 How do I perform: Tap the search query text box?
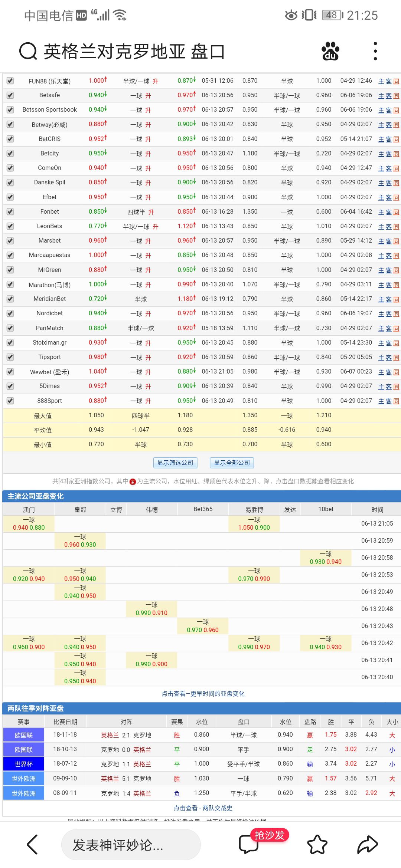134,51
